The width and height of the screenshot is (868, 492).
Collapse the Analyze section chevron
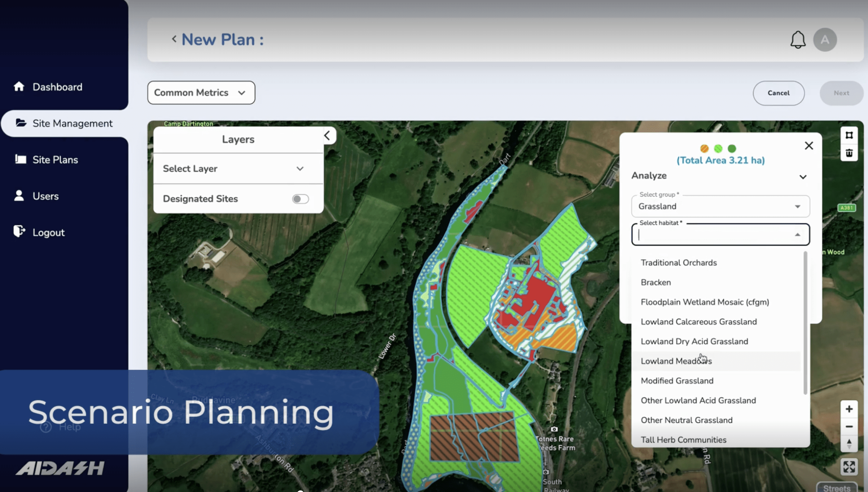[803, 177]
